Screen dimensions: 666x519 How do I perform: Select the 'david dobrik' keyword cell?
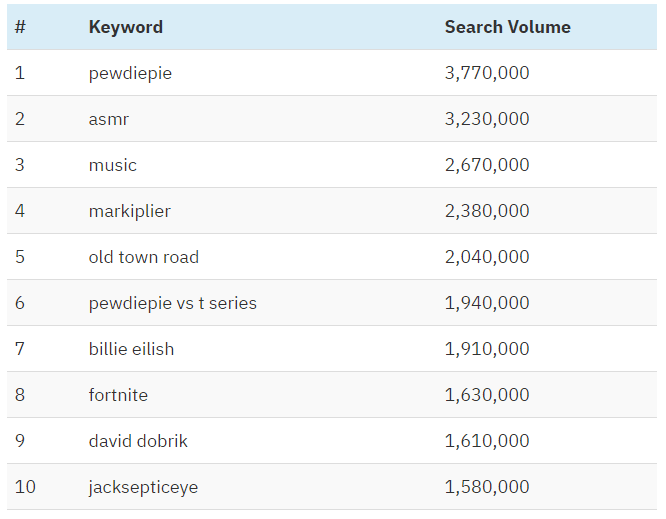coord(138,441)
